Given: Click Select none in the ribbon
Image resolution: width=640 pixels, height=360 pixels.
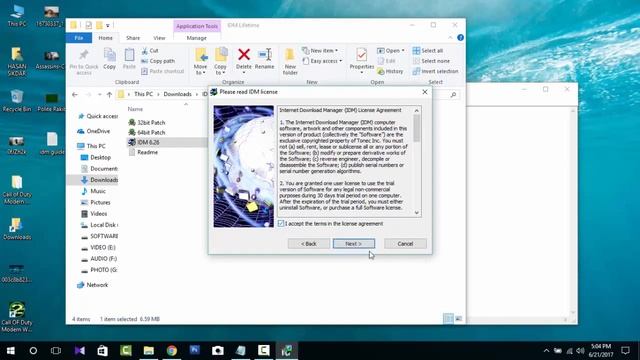Looking at the screenshot, I should pos(431,61).
